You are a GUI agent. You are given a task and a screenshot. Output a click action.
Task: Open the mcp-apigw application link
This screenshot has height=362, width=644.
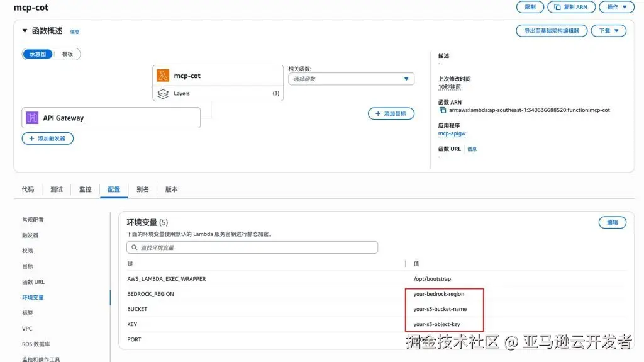pos(452,133)
